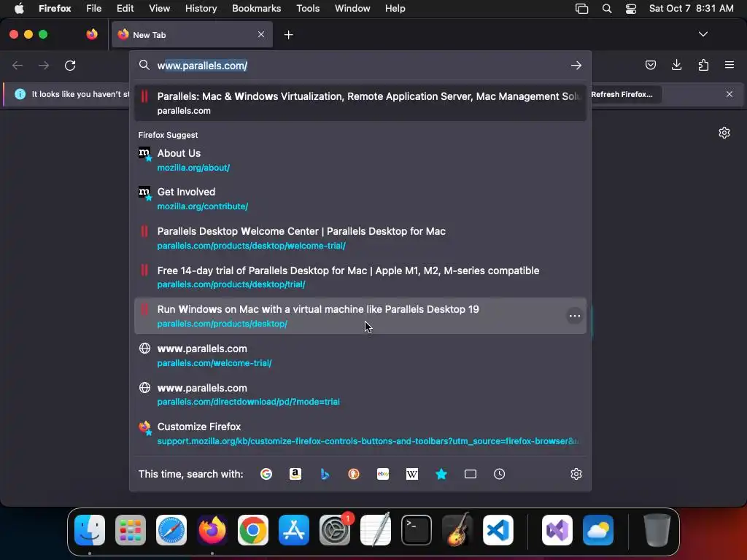Open the Edit menu

pos(125,9)
